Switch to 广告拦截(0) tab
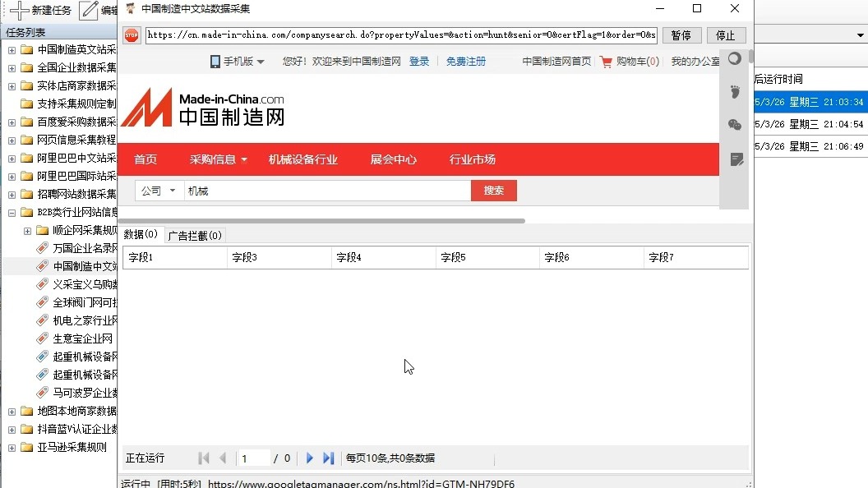The width and height of the screenshot is (868, 488). pos(195,236)
